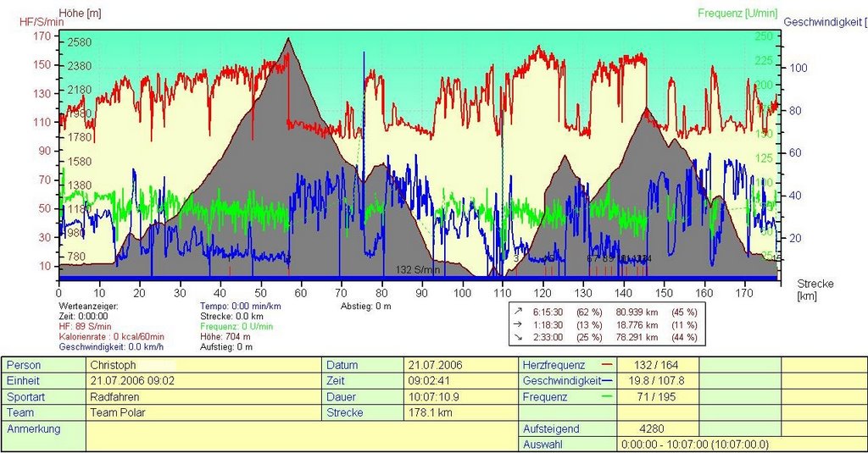
Task: Click the 'Tempo: 0:00 min/km' readout
Action: click(240, 306)
